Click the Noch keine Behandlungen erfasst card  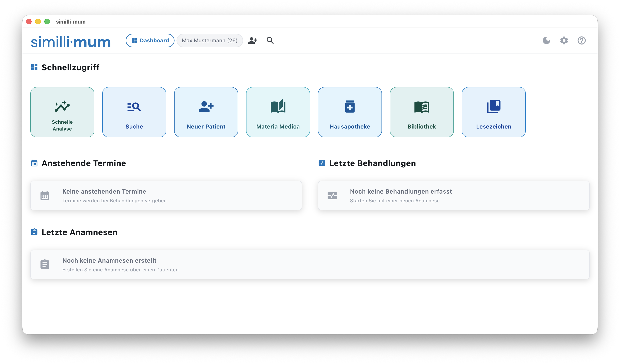pyautogui.click(x=453, y=195)
